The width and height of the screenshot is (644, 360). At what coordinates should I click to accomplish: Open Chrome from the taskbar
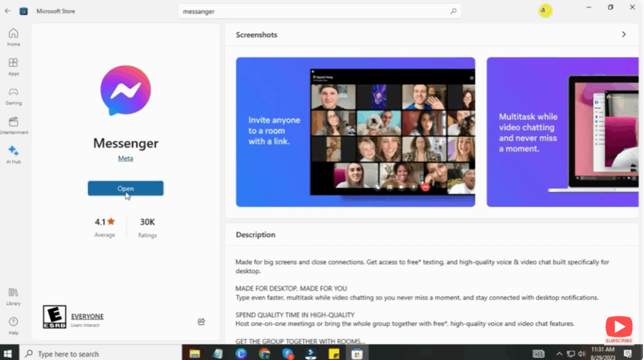pos(265,354)
